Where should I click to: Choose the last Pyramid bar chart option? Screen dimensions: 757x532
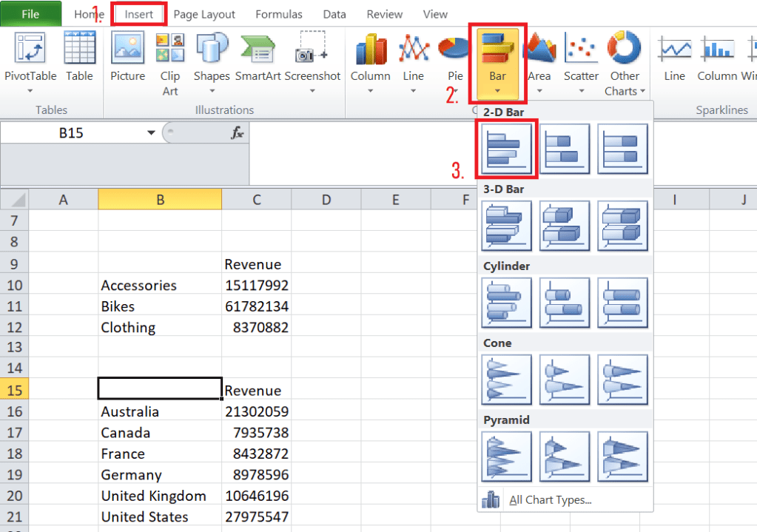622,457
